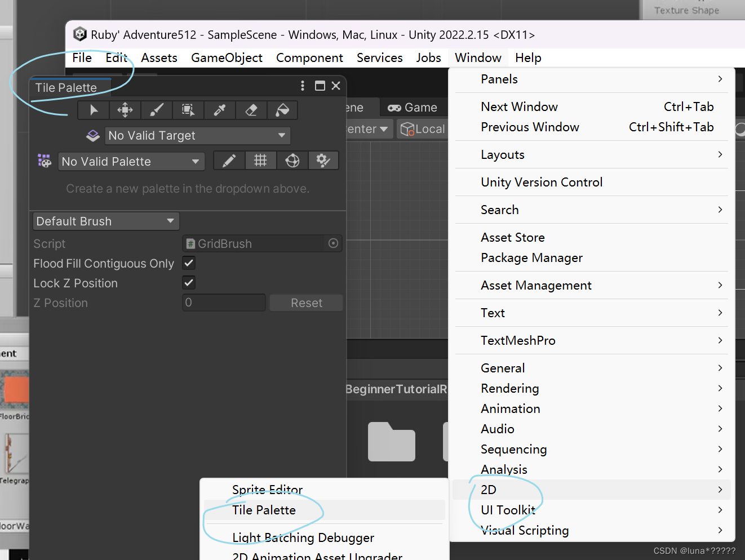
Task: Expand the Layouts submenu
Action: pos(592,154)
